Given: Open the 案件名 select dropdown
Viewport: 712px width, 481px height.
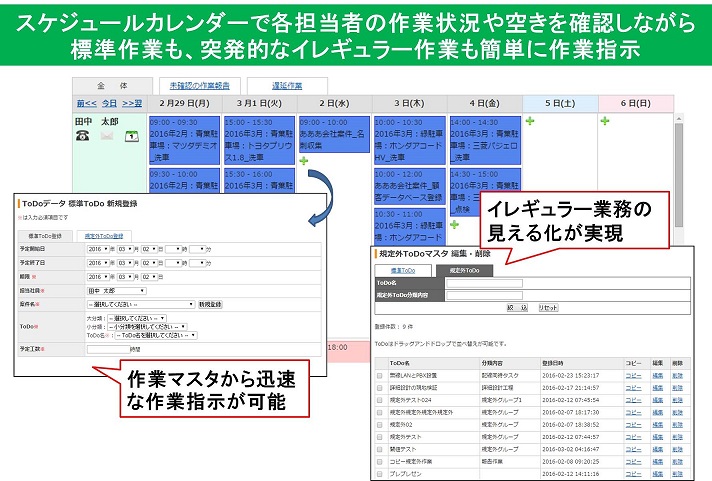Looking at the screenshot, I should tap(141, 304).
